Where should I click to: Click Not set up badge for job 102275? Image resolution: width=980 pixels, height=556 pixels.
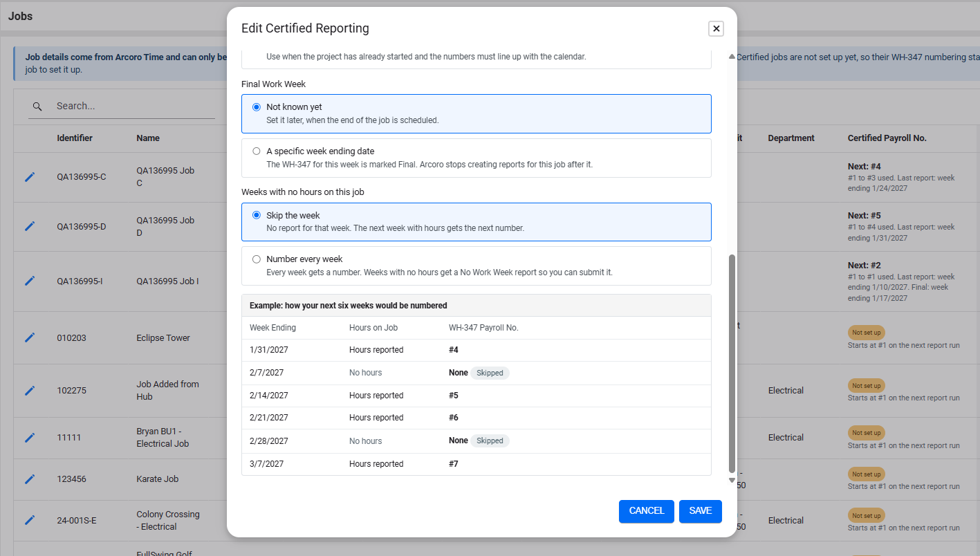(867, 386)
